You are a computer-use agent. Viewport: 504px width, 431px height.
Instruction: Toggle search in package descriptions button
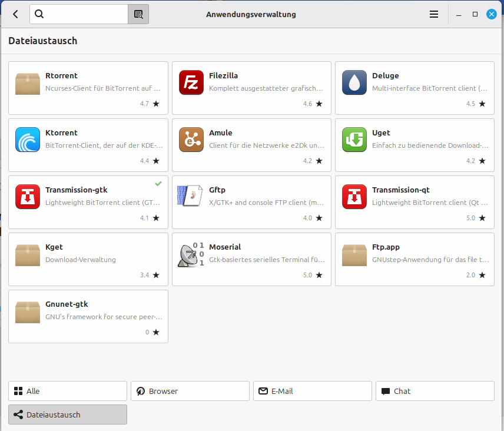point(138,14)
